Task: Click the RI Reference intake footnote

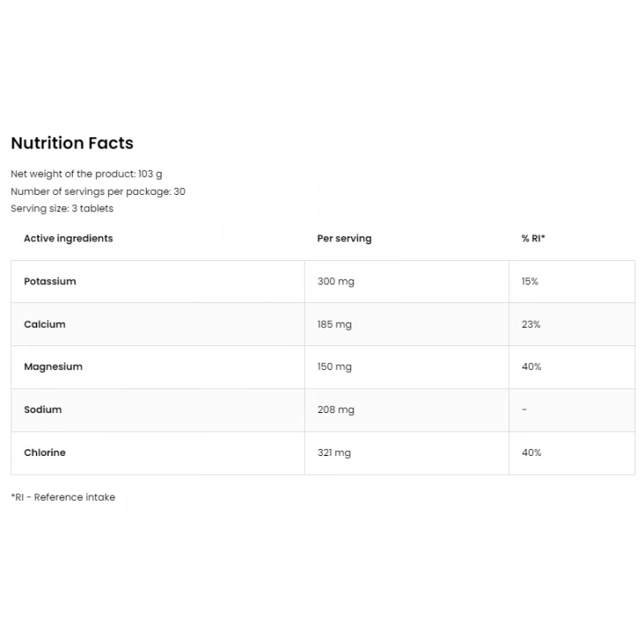Action: 63,497
